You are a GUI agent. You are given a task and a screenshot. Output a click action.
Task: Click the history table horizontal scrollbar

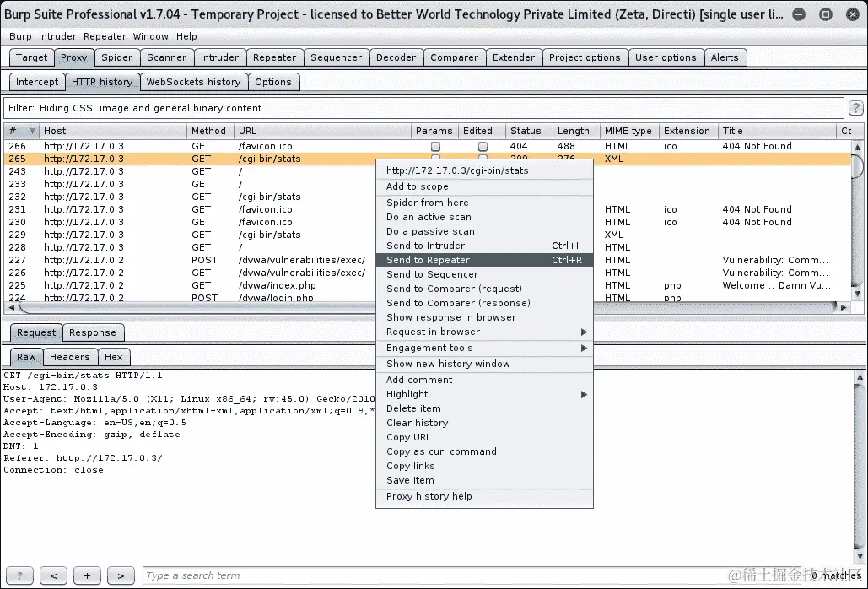tap(426, 307)
